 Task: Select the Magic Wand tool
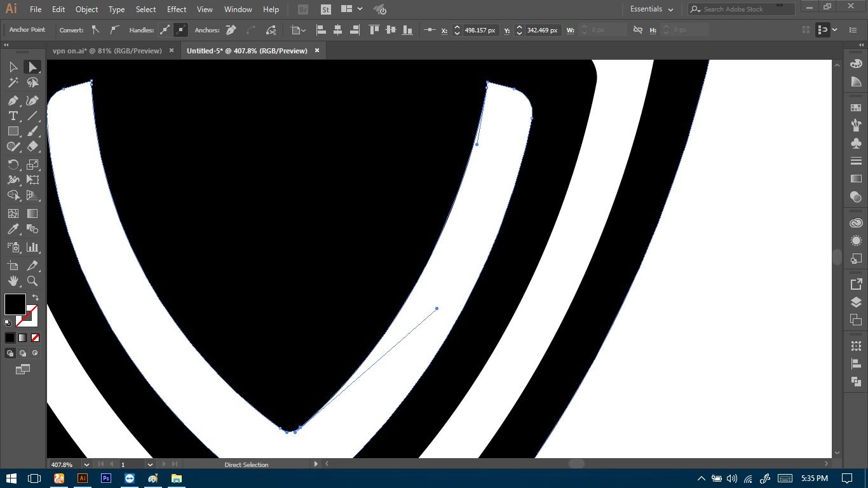[13, 83]
